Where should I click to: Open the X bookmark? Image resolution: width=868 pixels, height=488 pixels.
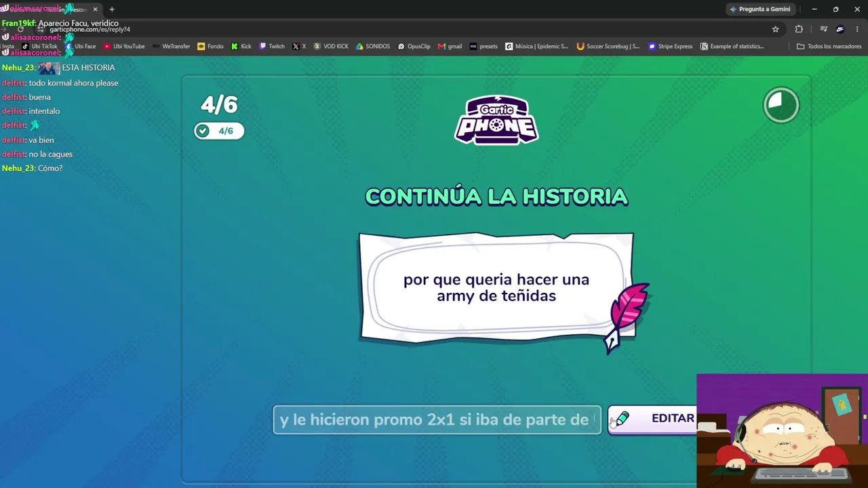point(299,47)
